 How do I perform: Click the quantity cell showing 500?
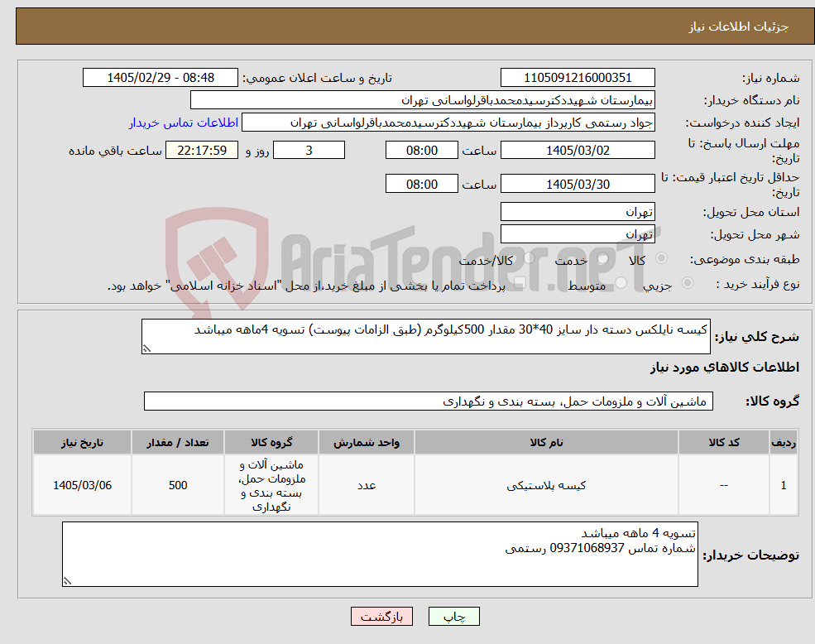click(x=178, y=485)
